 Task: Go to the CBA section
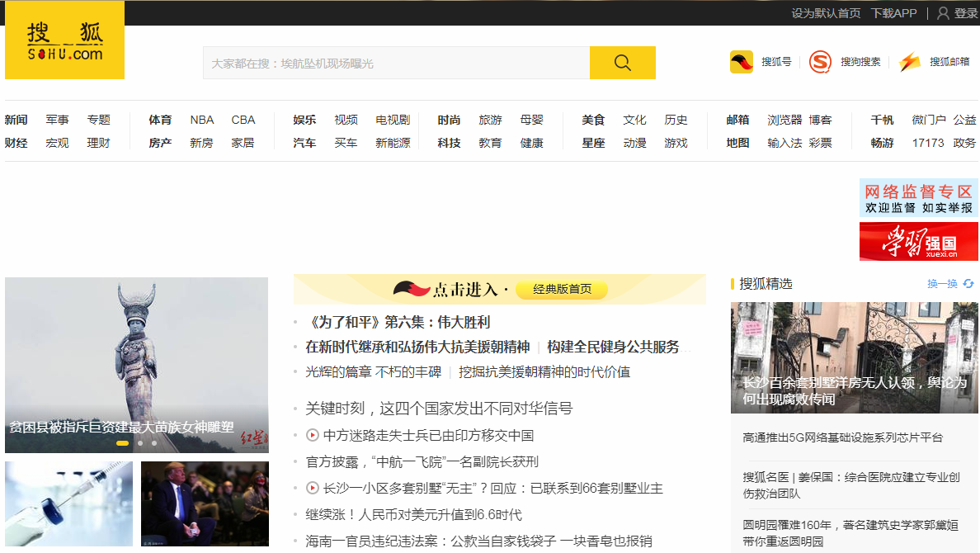point(243,120)
